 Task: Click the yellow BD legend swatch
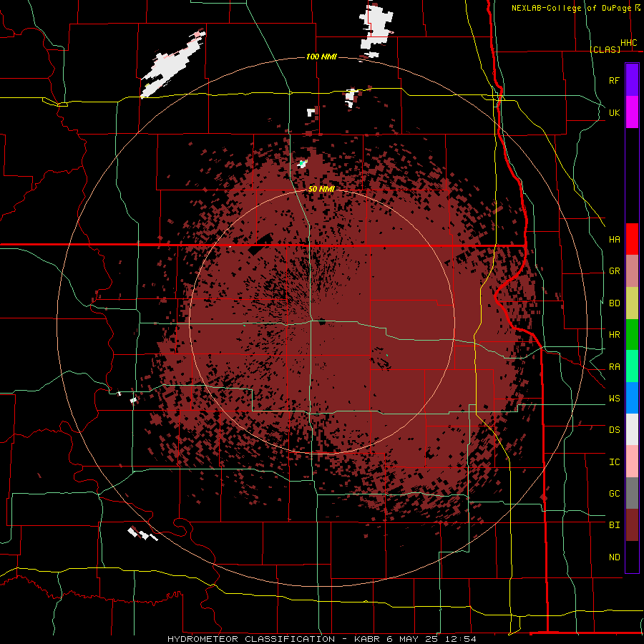coord(632,303)
